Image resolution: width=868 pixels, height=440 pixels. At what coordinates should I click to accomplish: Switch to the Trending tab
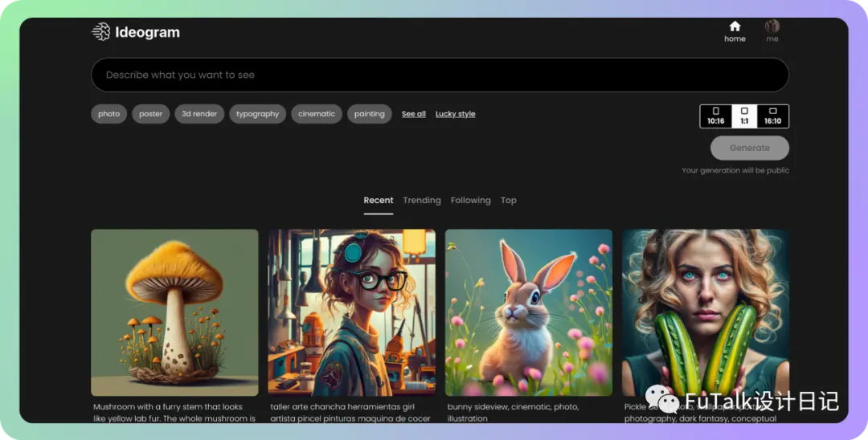pos(422,200)
